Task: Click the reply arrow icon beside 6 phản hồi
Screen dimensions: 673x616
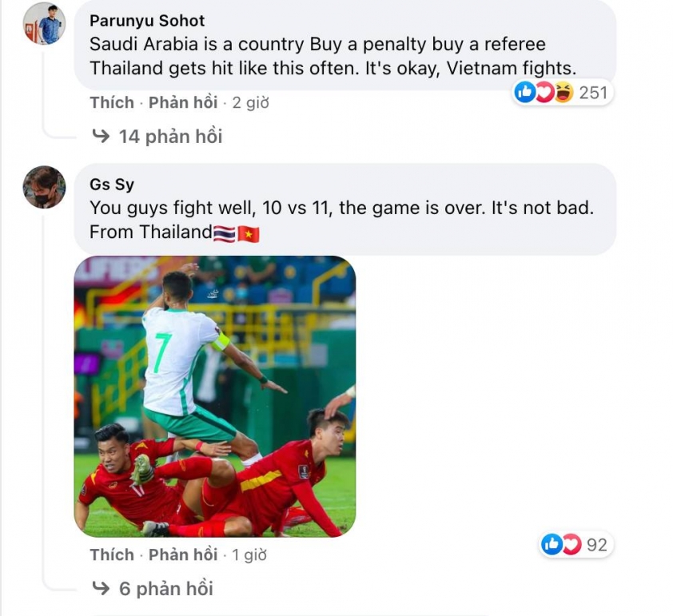Action: point(102,588)
